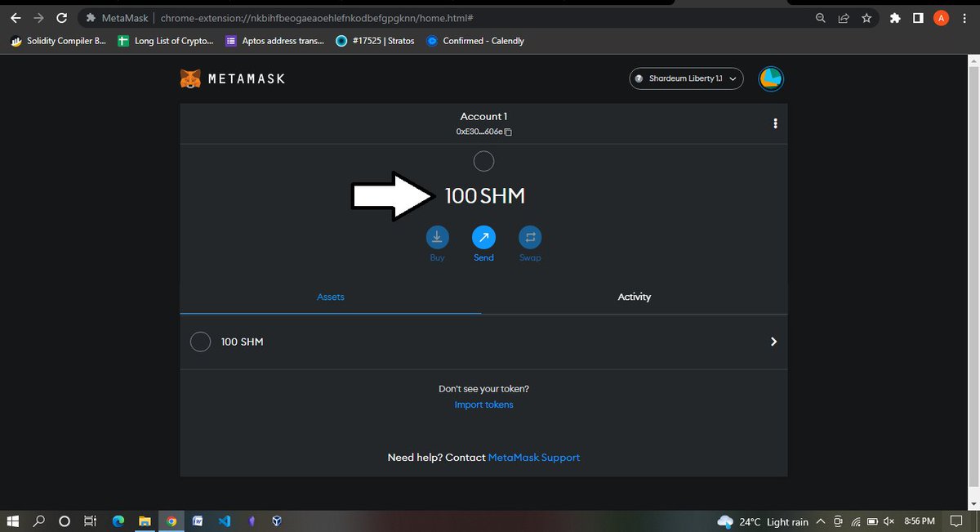The image size is (980, 532).
Task: Share this page from address bar
Action: 844,17
